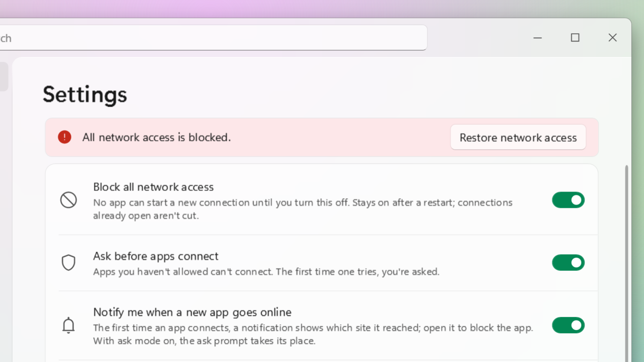Click the shield icon beside Ask before apps connect
This screenshot has height=362, width=644.
click(x=68, y=262)
